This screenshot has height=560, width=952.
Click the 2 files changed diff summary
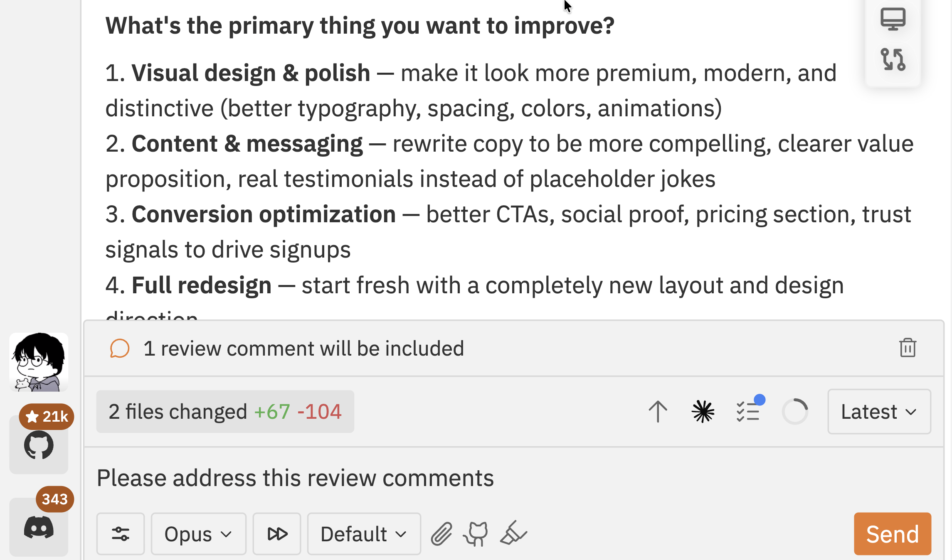point(225,412)
